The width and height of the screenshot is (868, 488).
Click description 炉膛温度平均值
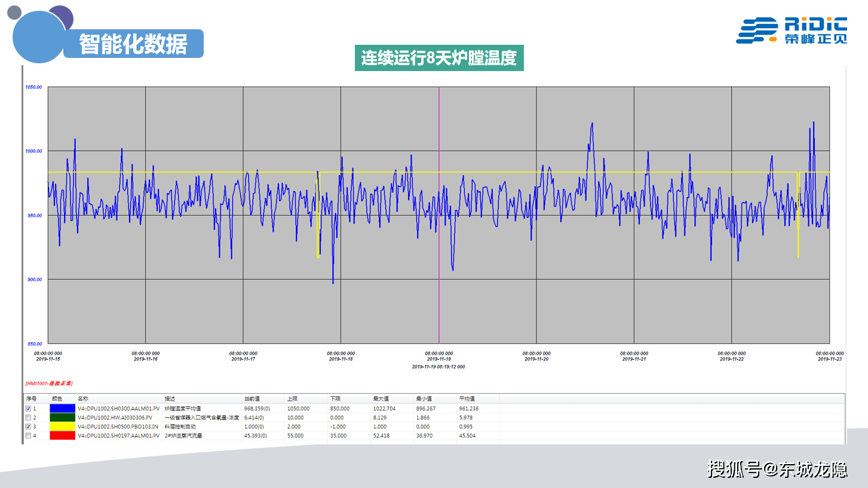(x=183, y=409)
